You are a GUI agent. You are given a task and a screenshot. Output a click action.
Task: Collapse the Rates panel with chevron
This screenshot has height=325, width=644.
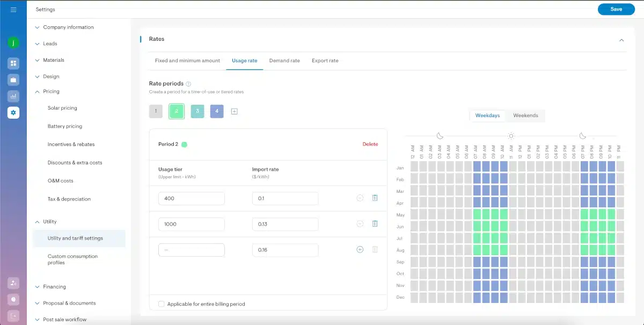[x=621, y=40]
